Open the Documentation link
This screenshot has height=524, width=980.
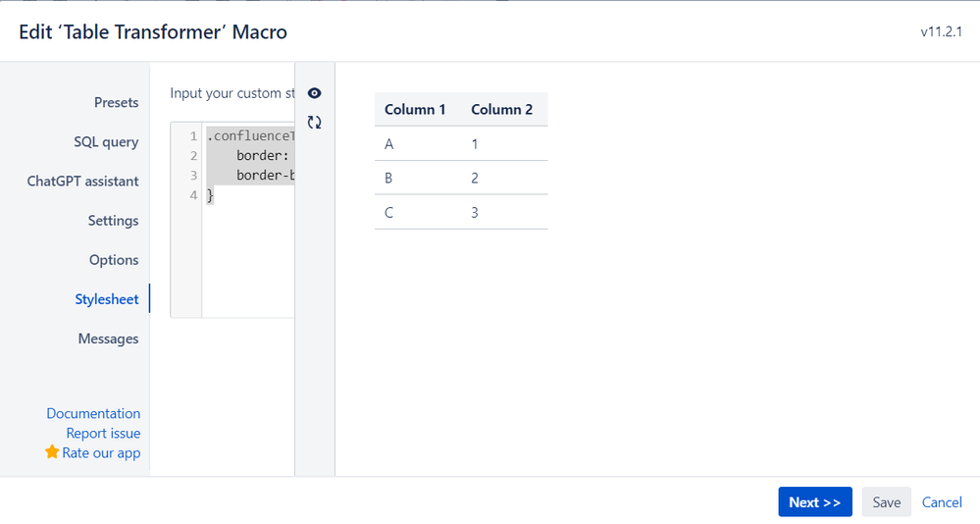pyautogui.click(x=93, y=413)
